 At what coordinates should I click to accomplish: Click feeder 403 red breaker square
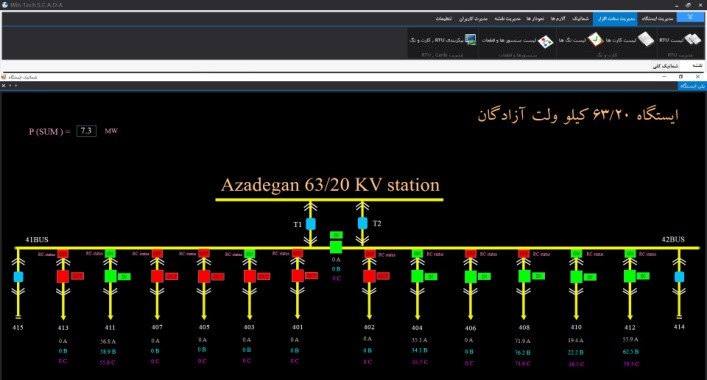coord(250,276)
